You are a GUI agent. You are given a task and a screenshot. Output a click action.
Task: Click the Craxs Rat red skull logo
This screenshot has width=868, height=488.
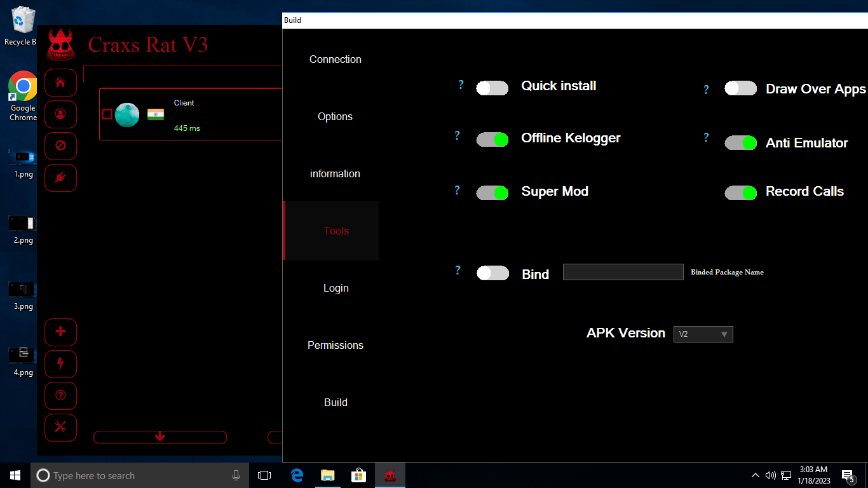pos(61,44)
